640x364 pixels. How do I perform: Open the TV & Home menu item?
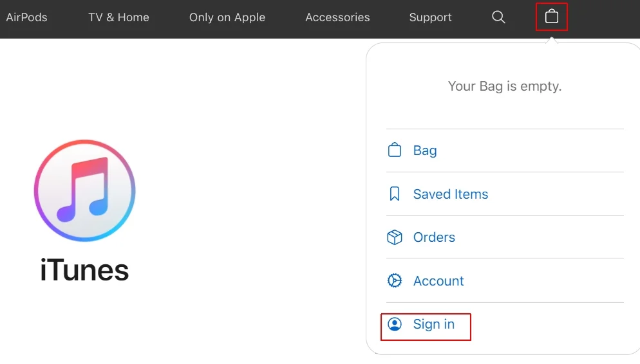click(118, 17)
